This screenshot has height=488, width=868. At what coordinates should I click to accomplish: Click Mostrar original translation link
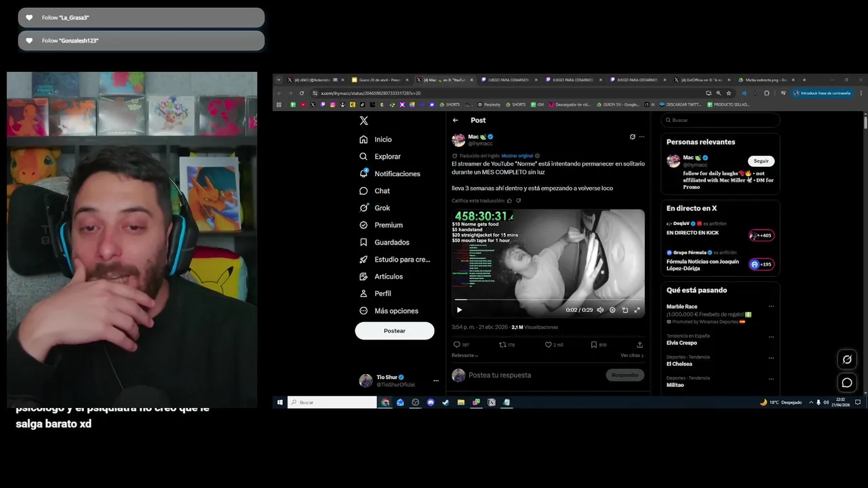[517, 156]
